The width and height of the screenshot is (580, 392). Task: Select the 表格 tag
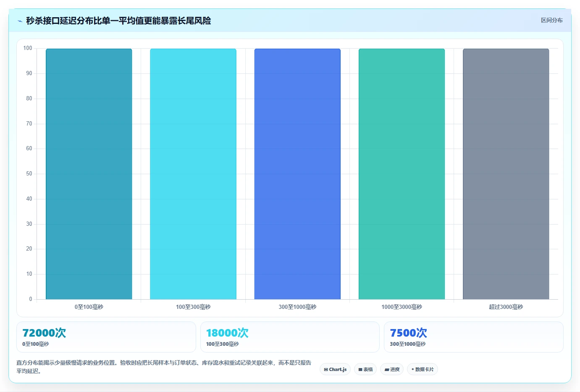(x=365, y=369)
